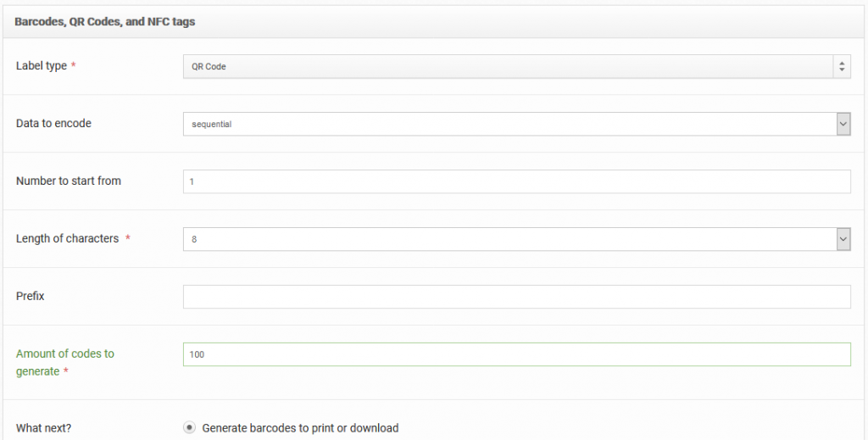Screen dimensions: 868x440
Task: Click the Label type label text
Action: pyautogui.click(x=42, y=66)
